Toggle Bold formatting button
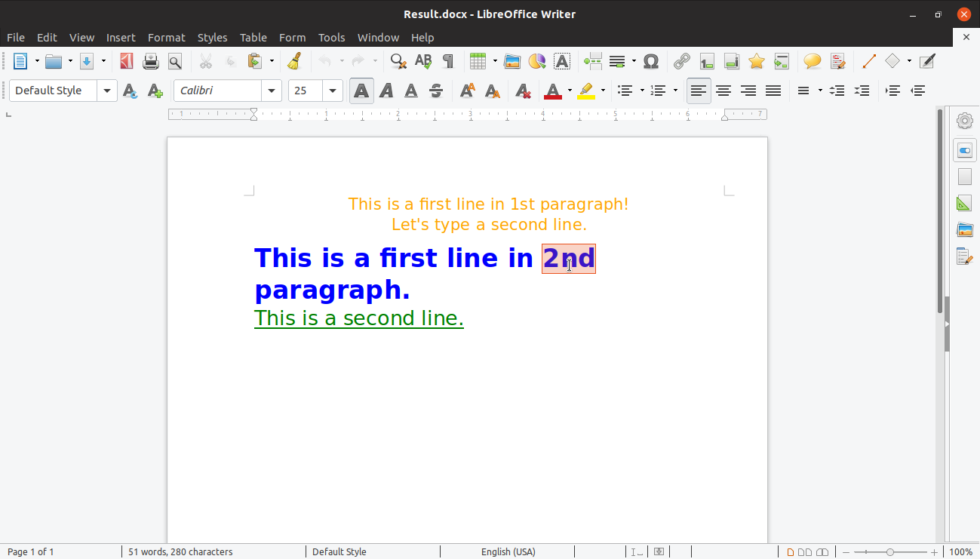The width and height of the screenshot is (980, 559). click(361, 91)
